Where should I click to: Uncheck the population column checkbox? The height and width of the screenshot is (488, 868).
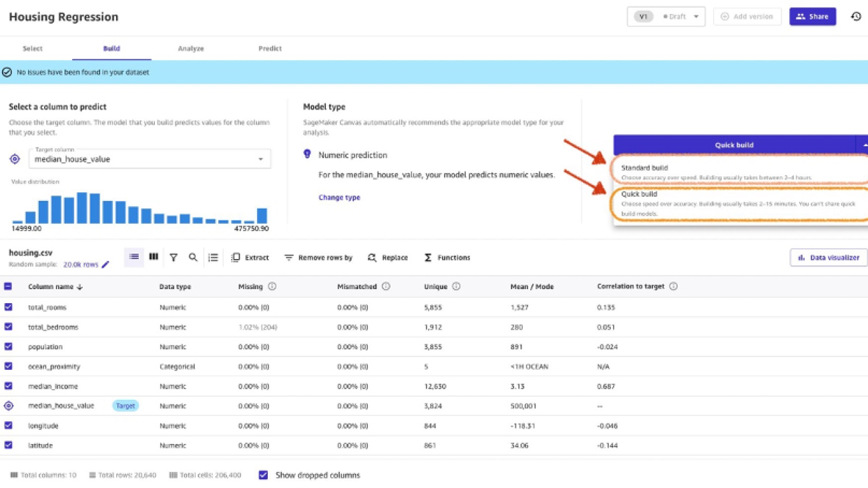(x=8, y=346)
